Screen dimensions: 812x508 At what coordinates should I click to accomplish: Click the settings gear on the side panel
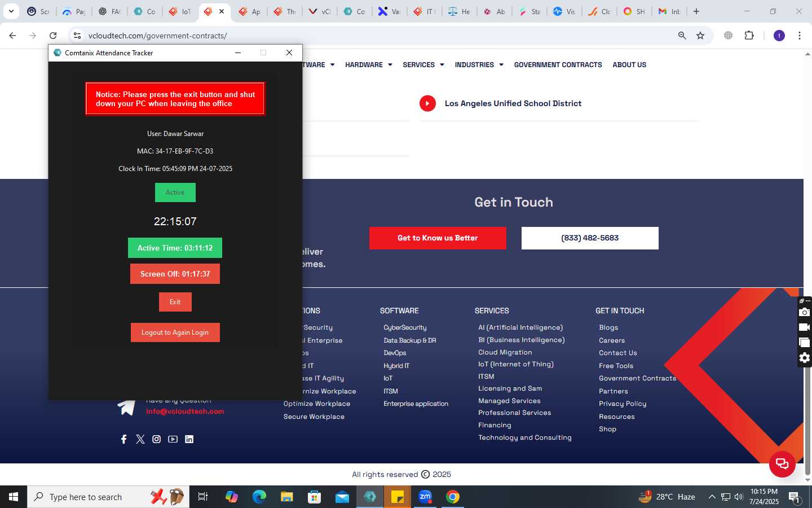click(x=805, y=358)
